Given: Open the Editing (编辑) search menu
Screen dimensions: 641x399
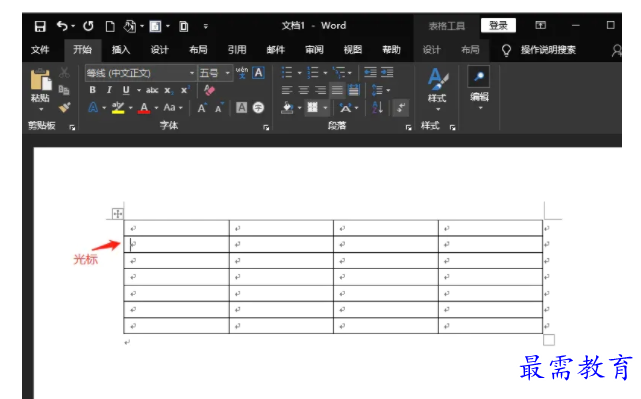Looking at the screenshot, I should (479, 88).
